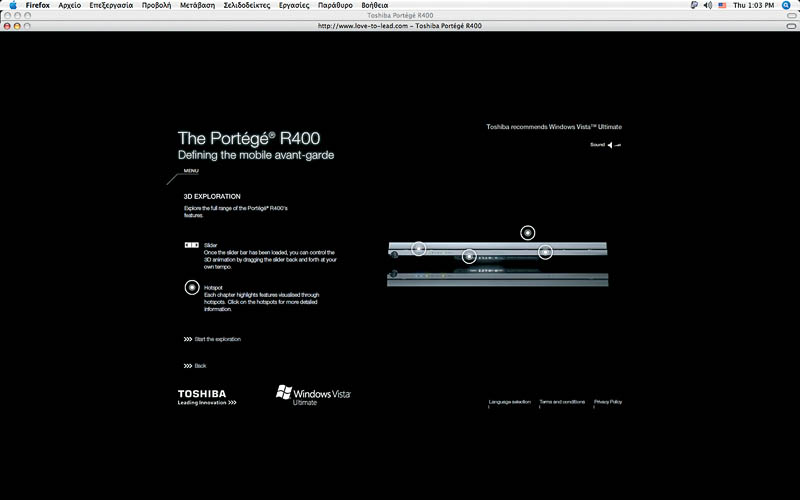Open the Terms and conditions link
The height and width of the screenshot is (500, 800).
tap(562, 402)
